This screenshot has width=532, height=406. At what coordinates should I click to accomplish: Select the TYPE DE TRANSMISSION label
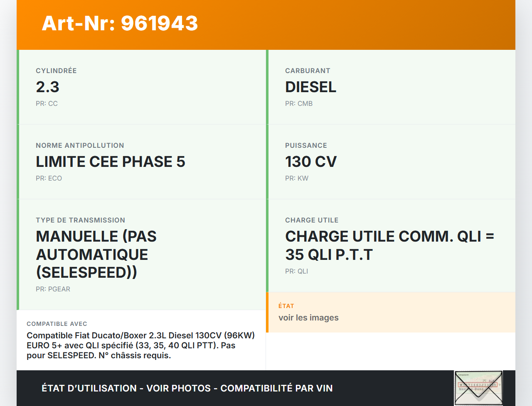click(x=80, y=220)
